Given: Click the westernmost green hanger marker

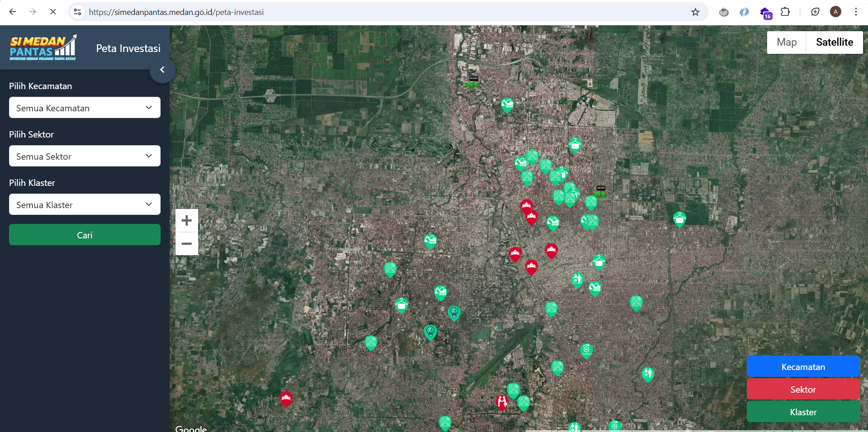Looking at the screenshot, I should coord(401,305).
